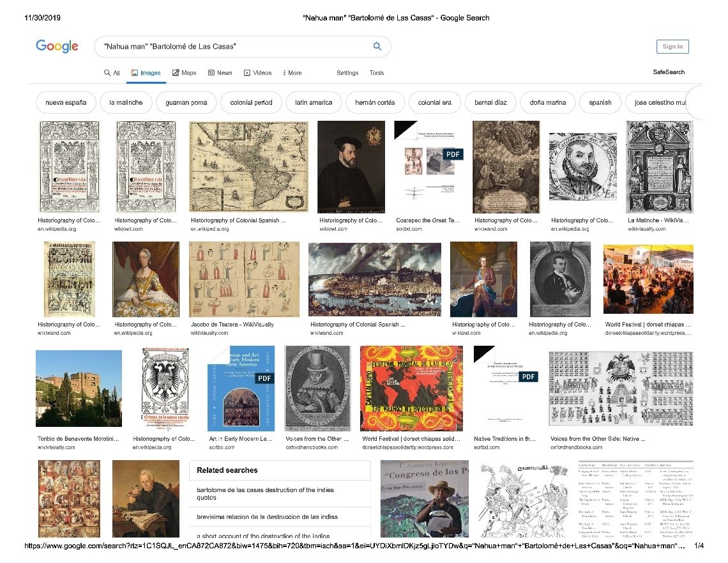Image resolution: width=728 pixels, height=563 pixels.
Task: Click the "Coatepec the Great Te..." caption
Action: pyautogui.click(x=428, y=220)
